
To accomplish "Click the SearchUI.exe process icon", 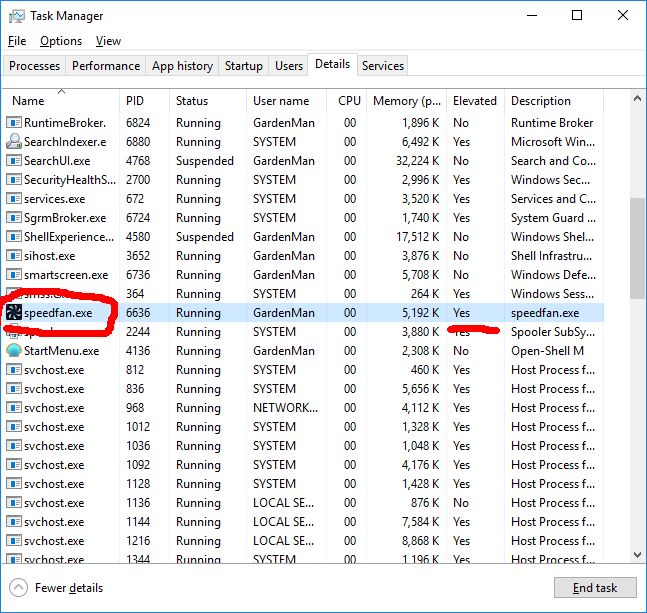I will [14, 160].
